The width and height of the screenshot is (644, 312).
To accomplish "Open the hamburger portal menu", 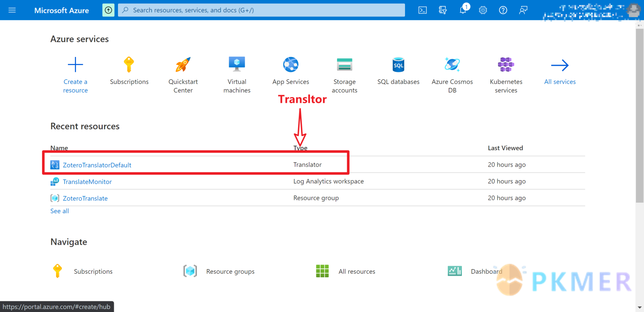I will [12, 10].
